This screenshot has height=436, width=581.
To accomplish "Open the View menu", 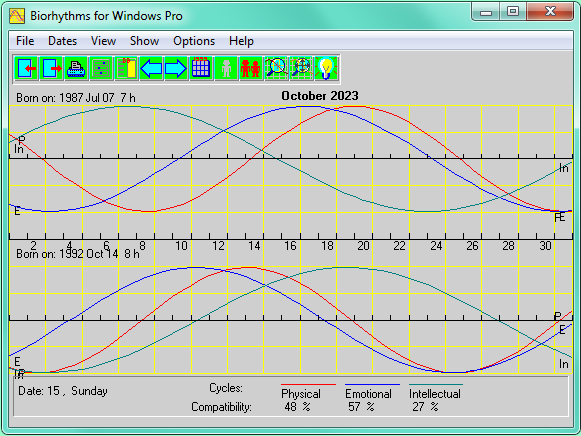I will pyautogui.click(x=103, y=41).
